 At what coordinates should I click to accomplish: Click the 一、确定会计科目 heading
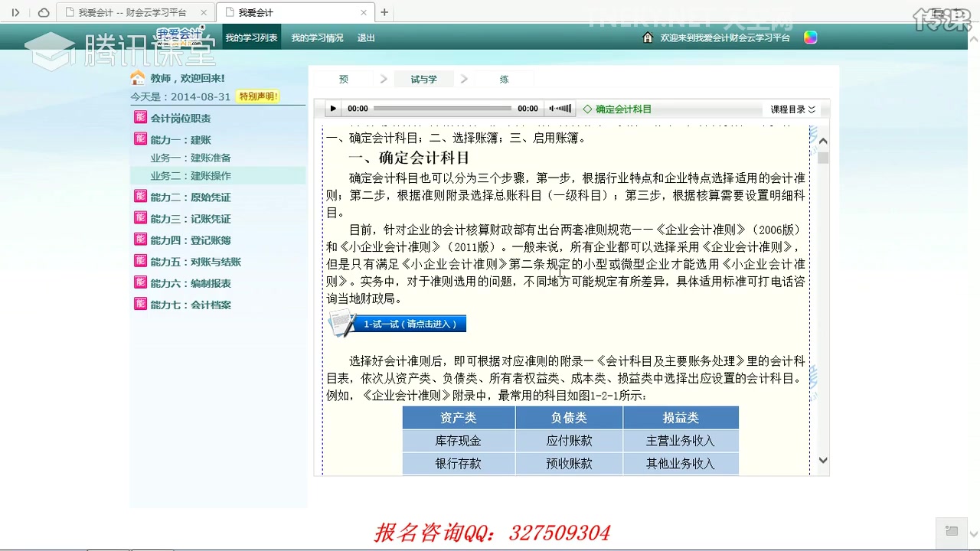pos(409,158)
